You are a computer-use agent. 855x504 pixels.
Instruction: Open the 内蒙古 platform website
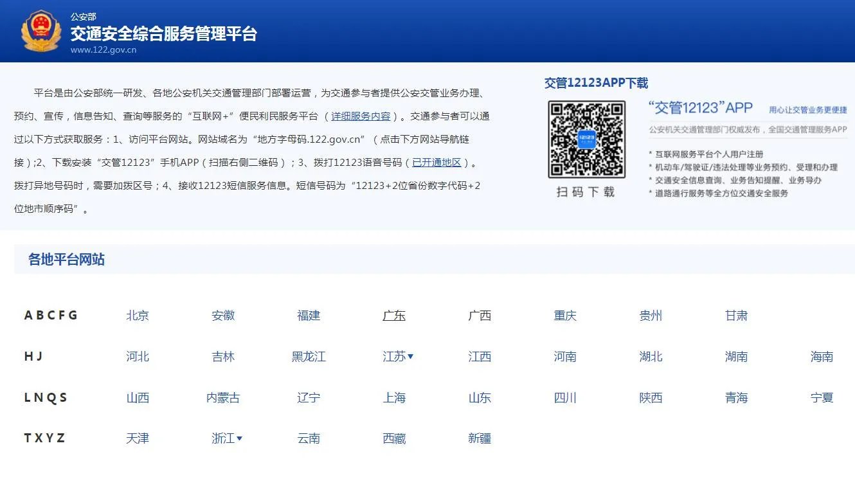point(223,398)
